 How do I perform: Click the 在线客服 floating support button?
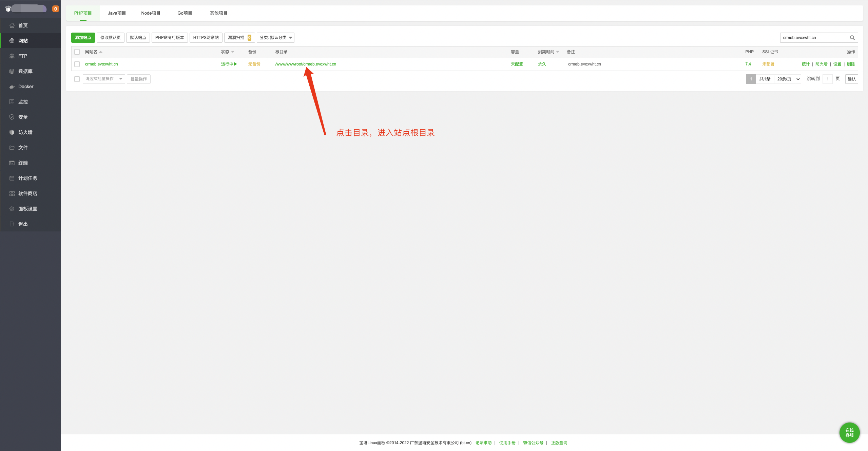point(849,433)
